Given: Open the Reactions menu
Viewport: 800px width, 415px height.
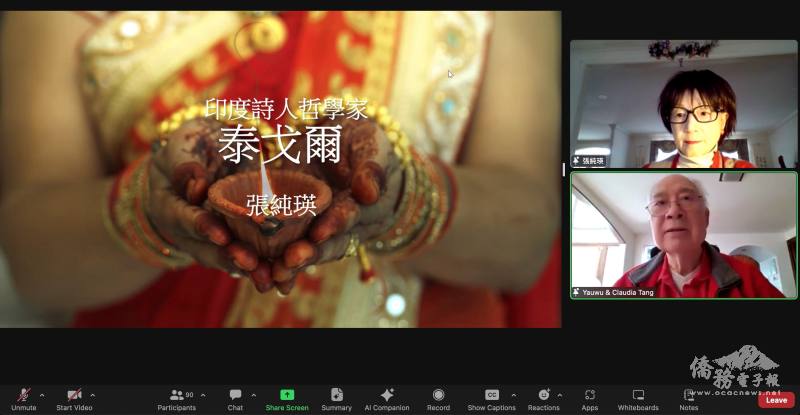Looking at the screenshot, I should pyautogui.click(x=543, y=396).
